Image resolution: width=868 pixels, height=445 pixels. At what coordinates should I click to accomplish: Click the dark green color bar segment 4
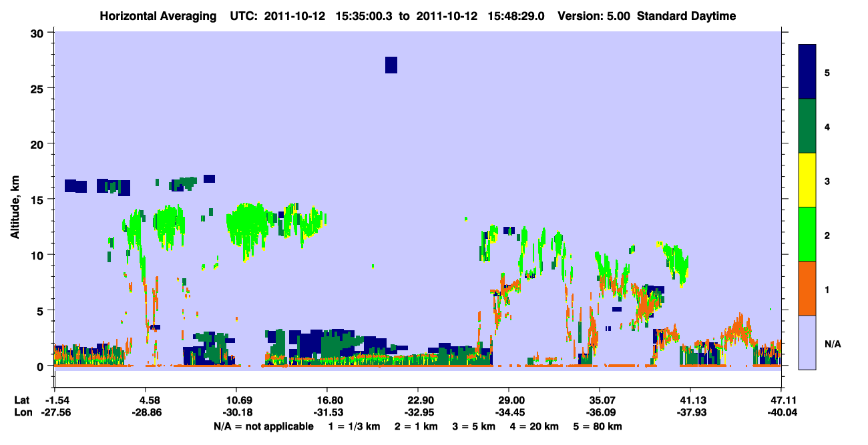pos(808,126)
